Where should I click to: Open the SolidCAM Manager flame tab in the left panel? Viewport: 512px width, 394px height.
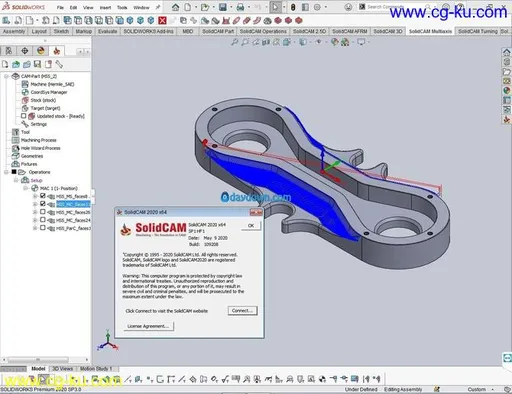click(x=57, y=51)
